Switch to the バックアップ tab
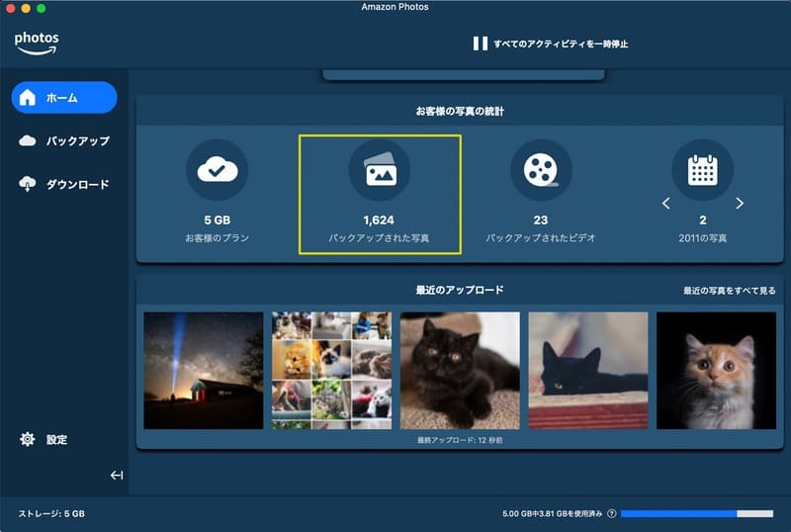The height and width of the screenshot is (532, 791). pyautogui.click(x=64, y=141)
